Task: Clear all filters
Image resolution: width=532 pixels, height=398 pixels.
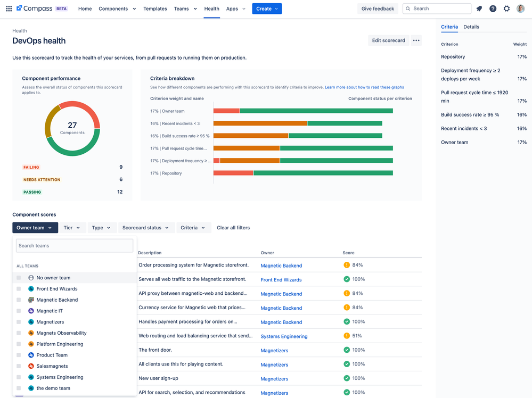Action: click(x=233, y=228)
